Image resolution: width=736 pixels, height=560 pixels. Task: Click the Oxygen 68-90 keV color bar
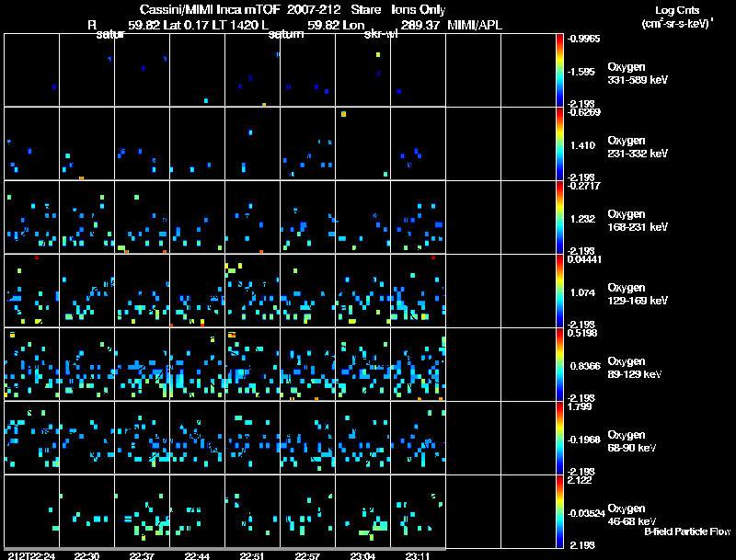pyautogui.click(x=559, y=438)
